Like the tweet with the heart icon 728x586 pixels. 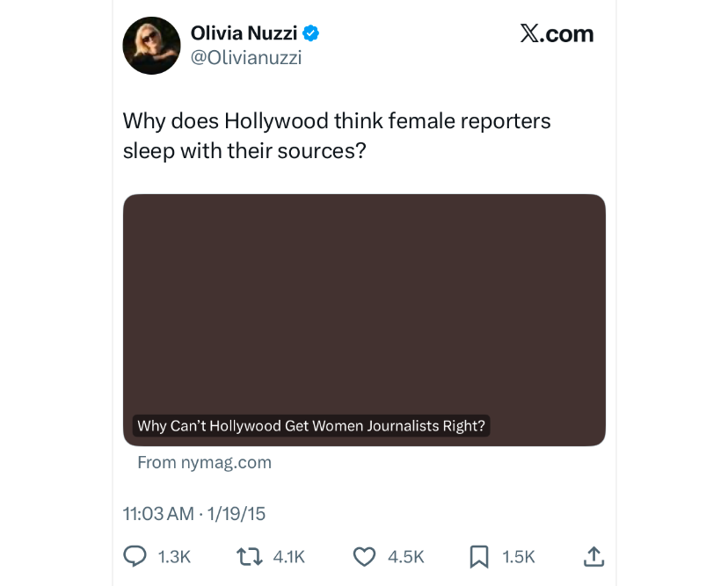(x=364, y=556)
